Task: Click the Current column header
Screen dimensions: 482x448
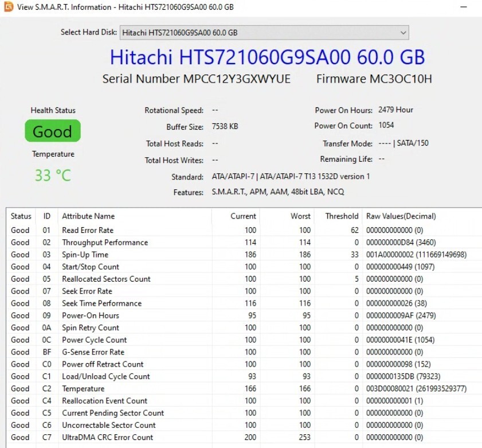Action: pos(236,216)
